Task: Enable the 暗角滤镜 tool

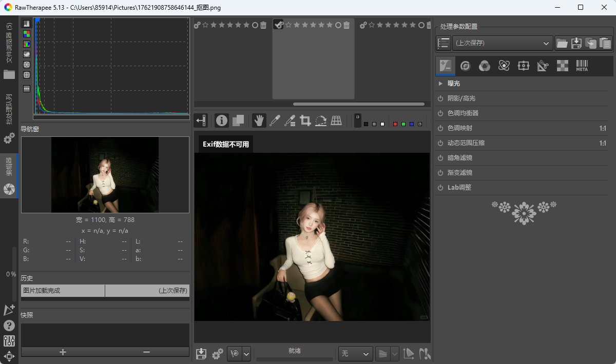Action: click(x=440, y=158)
